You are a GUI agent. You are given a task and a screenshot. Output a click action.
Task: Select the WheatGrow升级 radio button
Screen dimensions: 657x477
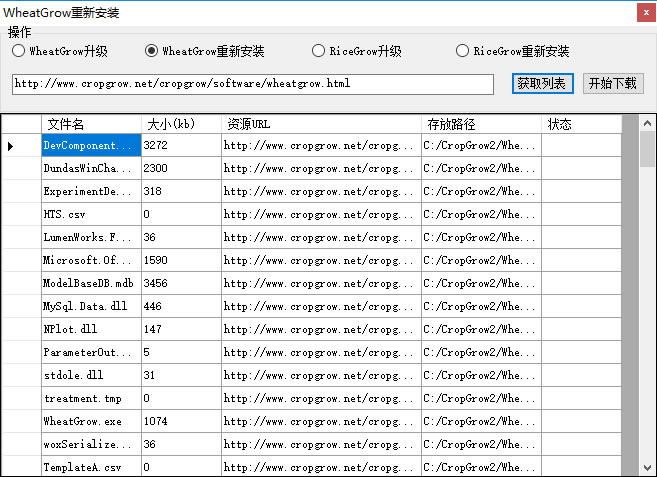click(18, 51)
